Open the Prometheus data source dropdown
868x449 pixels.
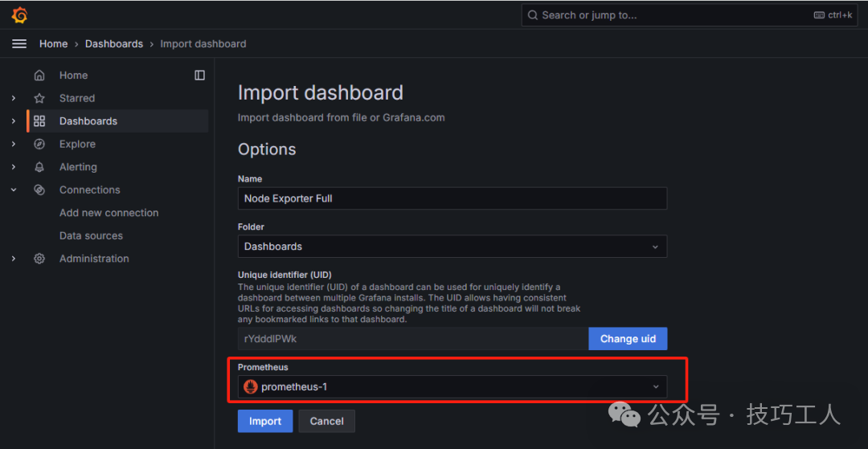[x=452, y=387]
